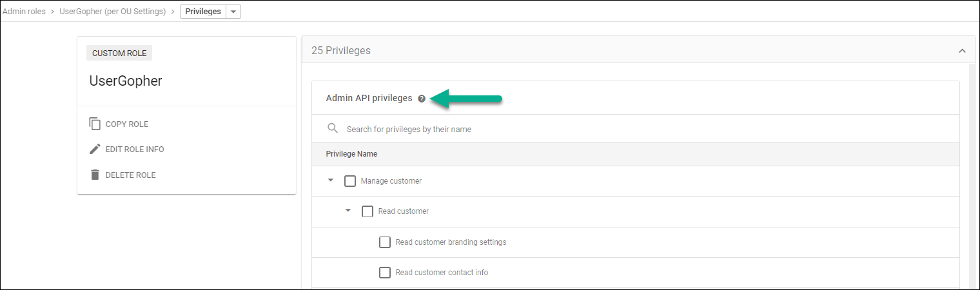Collapse the Manage customer tree arrow
The height and width of the screenshot is (290, 980).
331,180
